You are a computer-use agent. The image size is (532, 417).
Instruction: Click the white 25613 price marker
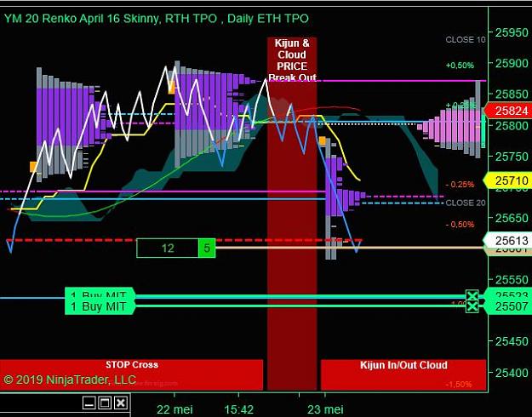(508, 241)
